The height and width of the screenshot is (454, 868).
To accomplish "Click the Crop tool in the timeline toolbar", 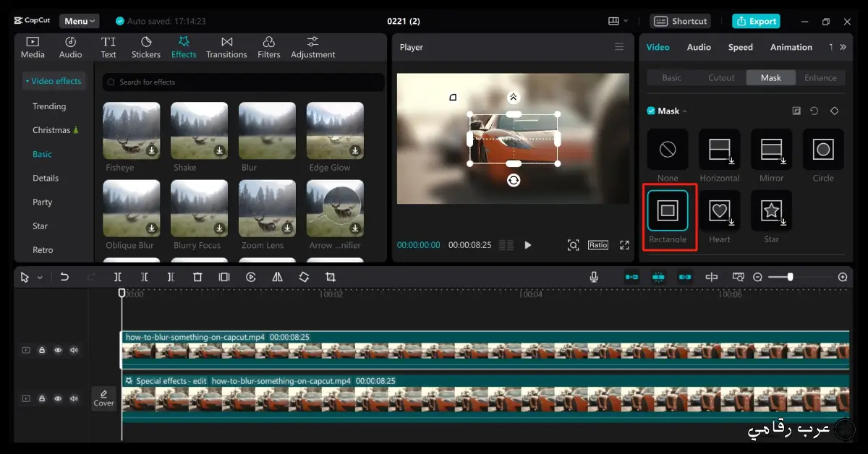I will (x=329, y=276).
